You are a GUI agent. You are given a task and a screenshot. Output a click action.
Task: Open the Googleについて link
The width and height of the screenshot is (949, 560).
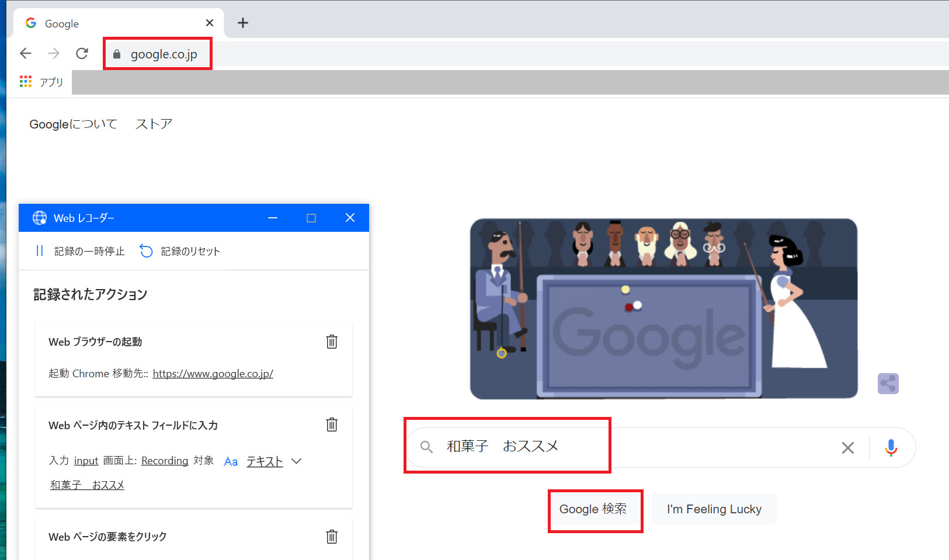73,124
